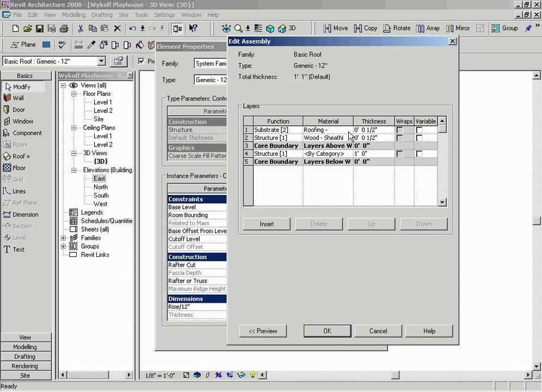The image size is (542, 392).
Task: Select the Roofing material cell in row 1
Action: click(x=328, y=130)
